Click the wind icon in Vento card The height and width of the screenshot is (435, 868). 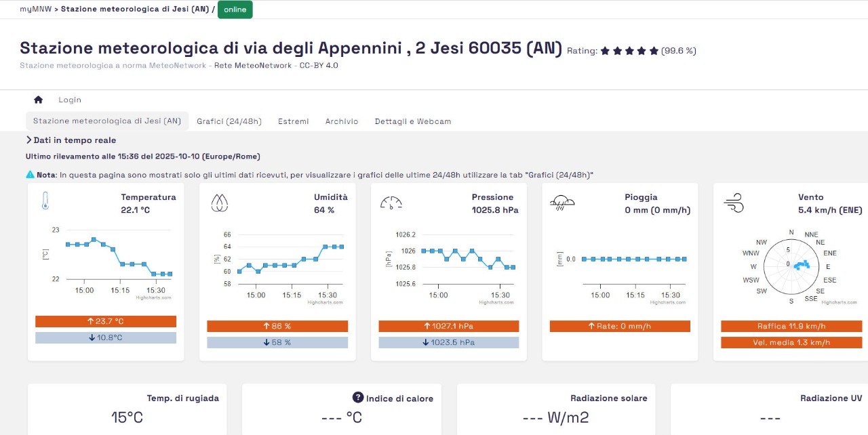click(734, 203)
